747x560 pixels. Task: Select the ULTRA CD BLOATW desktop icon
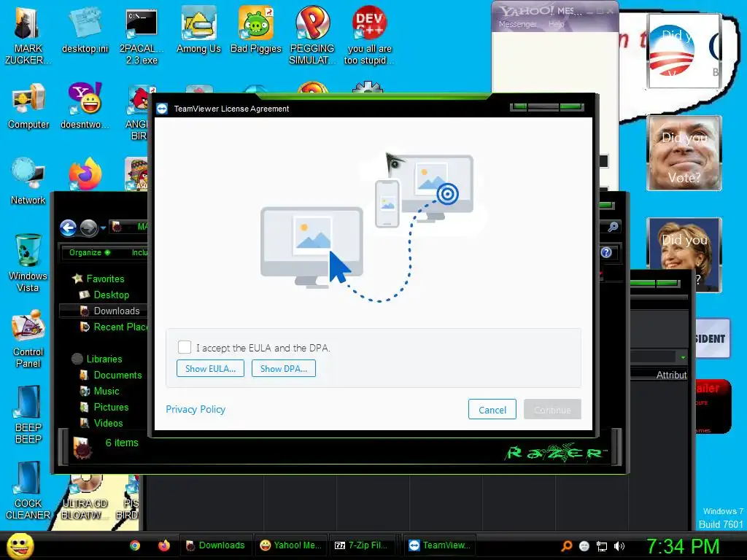coord(85,497)
